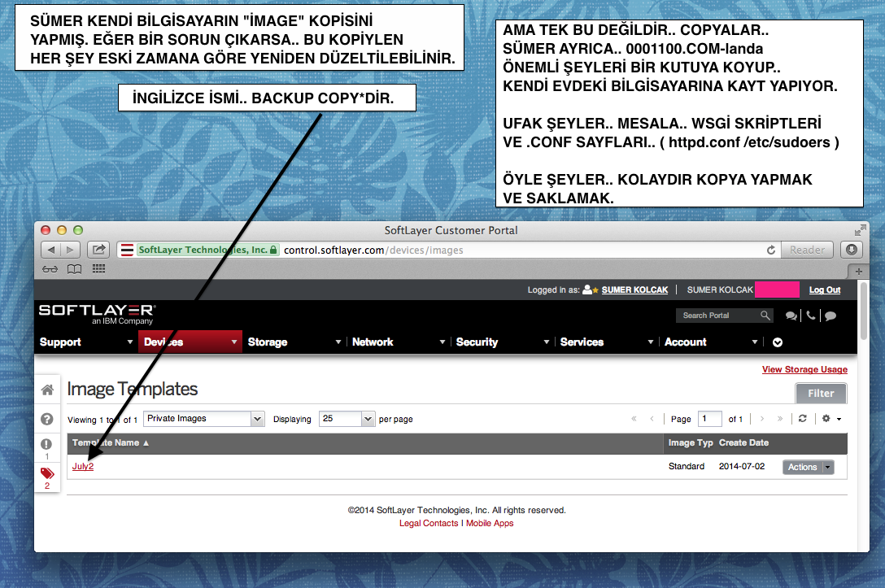Go to the next page of results
Viewport: 885px width, 588px height.
[x=762, y=419]
